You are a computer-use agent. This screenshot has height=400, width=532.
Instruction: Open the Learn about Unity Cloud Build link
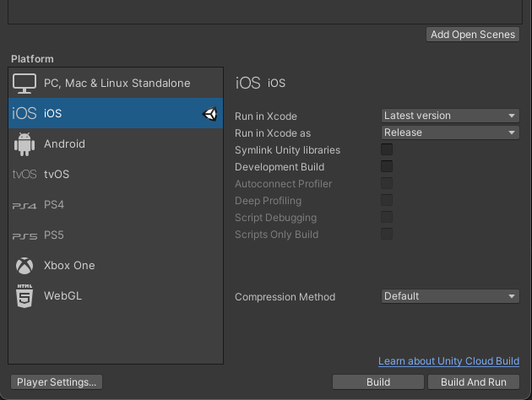click(448, 361)
